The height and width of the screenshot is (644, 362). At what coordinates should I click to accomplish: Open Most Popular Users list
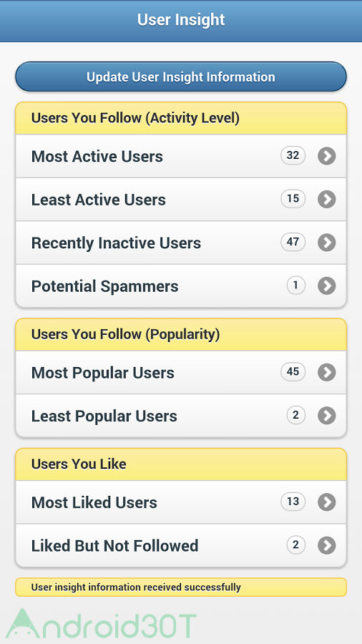coord(181,373)
